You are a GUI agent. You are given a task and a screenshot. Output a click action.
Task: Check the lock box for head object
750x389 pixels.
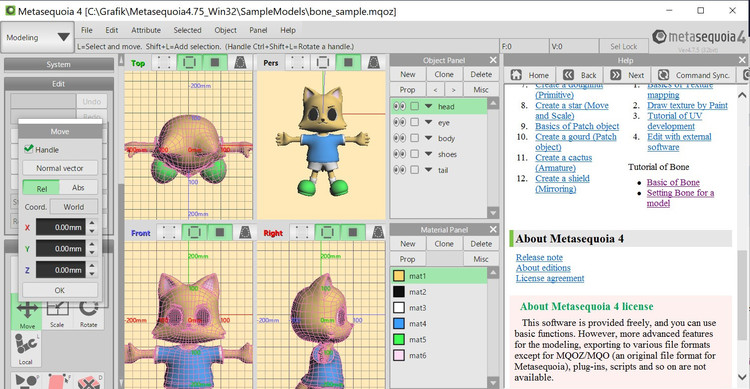coord(415,106)
